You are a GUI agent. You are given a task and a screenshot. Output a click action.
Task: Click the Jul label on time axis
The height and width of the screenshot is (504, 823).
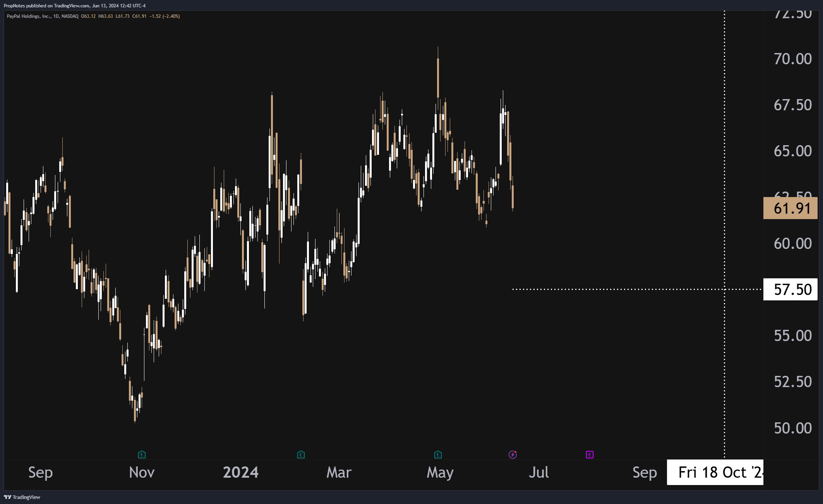point(538,472)
